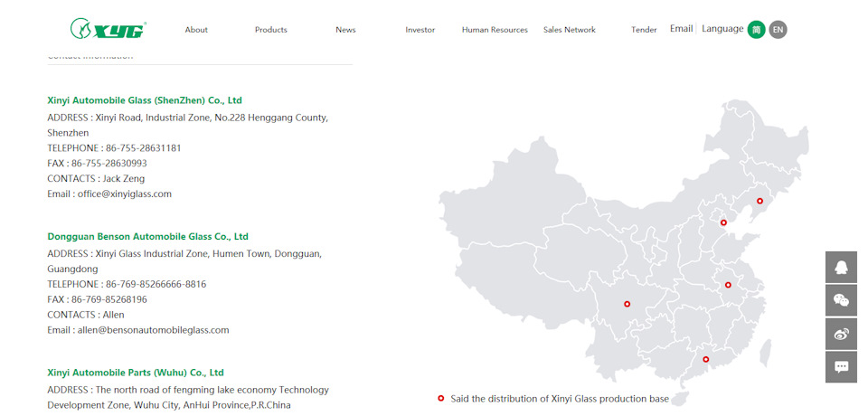The height and width of the screenshot is (416, 868).
Task: Select Xinyi Automobile Glass (ShenZhen) Co., Ltd heading
Action: [145, 100]
